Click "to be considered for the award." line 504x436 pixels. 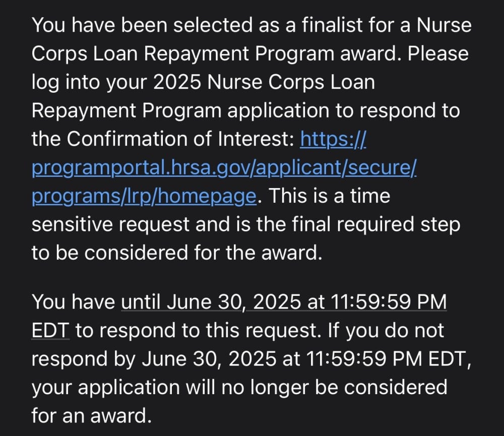(177, 253)
